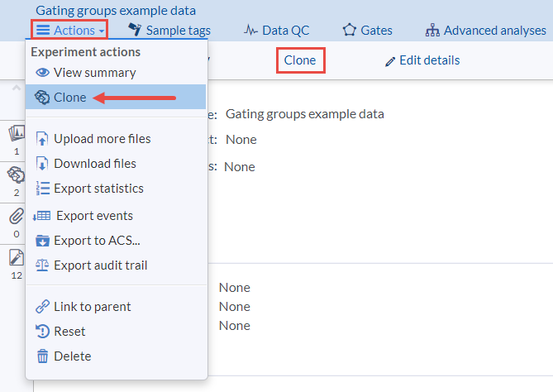The width and height of the screenshot is (553, 392).
Task: Click the Export statistics list icon
Action: pyautogui.click(x=43, y=189)
